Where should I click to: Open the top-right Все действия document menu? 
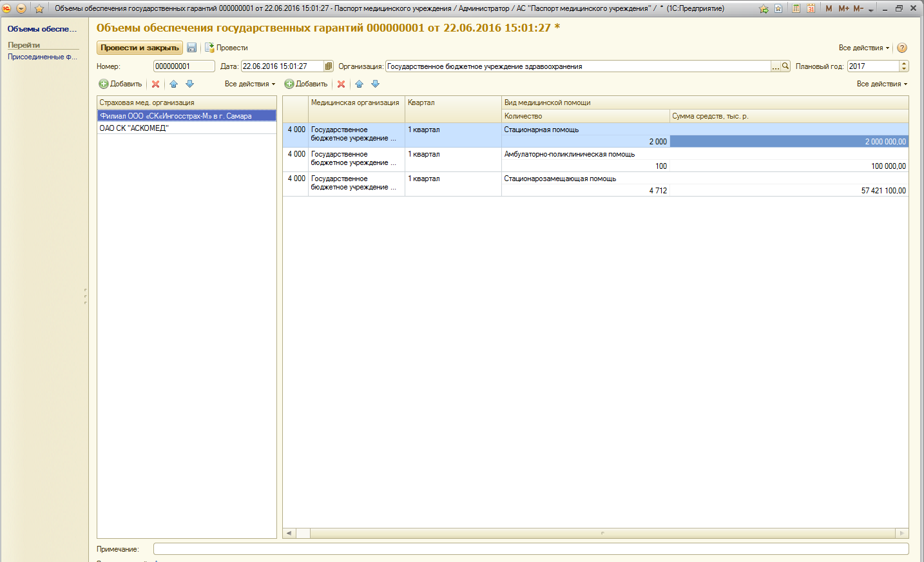coord(863,48)
